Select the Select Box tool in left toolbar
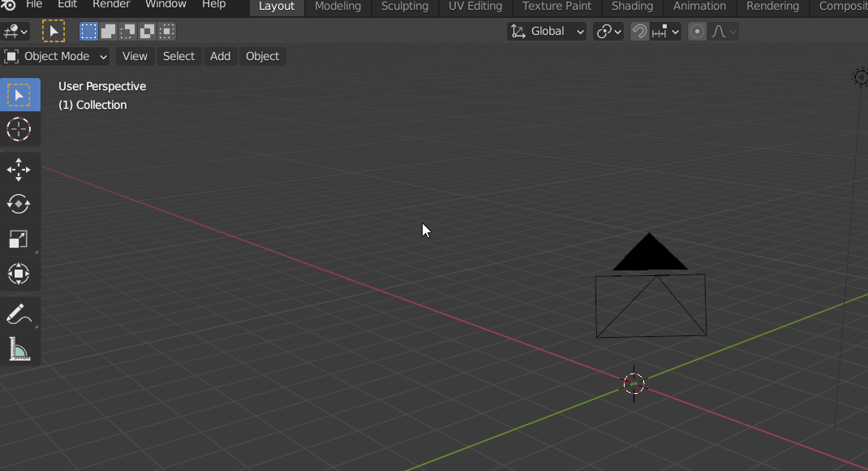This screenshot has width=868, height=471. click(x=20, y=95)
